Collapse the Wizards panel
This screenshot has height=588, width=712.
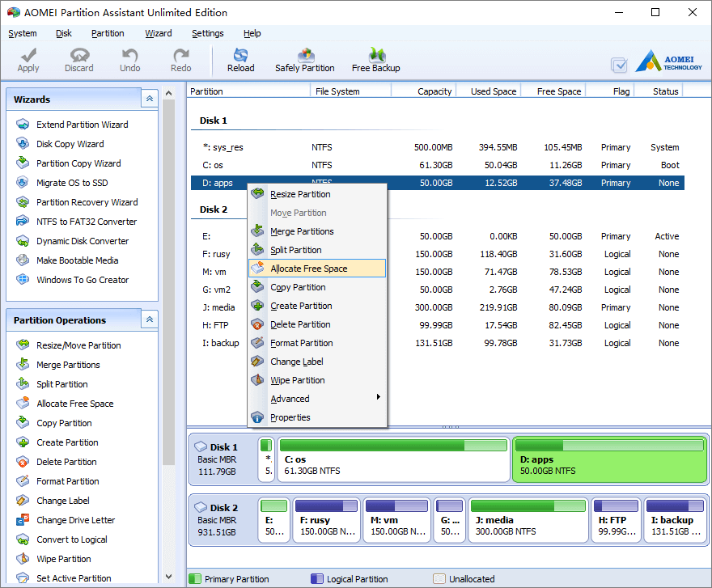tap(148, 98)
